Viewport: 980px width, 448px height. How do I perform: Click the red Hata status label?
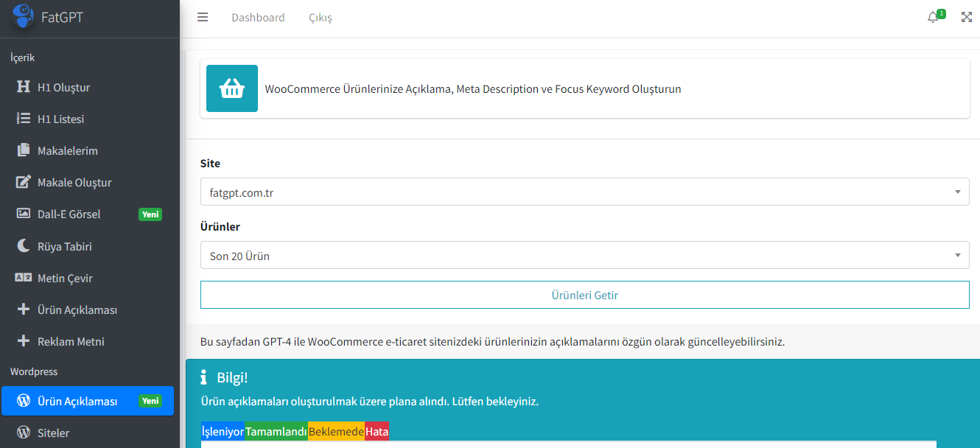(x=377, y=432)
